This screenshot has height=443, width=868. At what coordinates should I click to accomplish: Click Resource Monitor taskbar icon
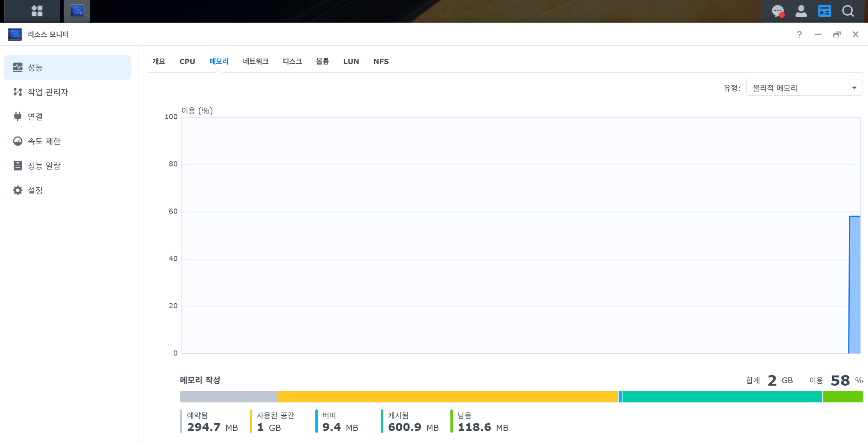pyautogui.click(x=77, y=11)
